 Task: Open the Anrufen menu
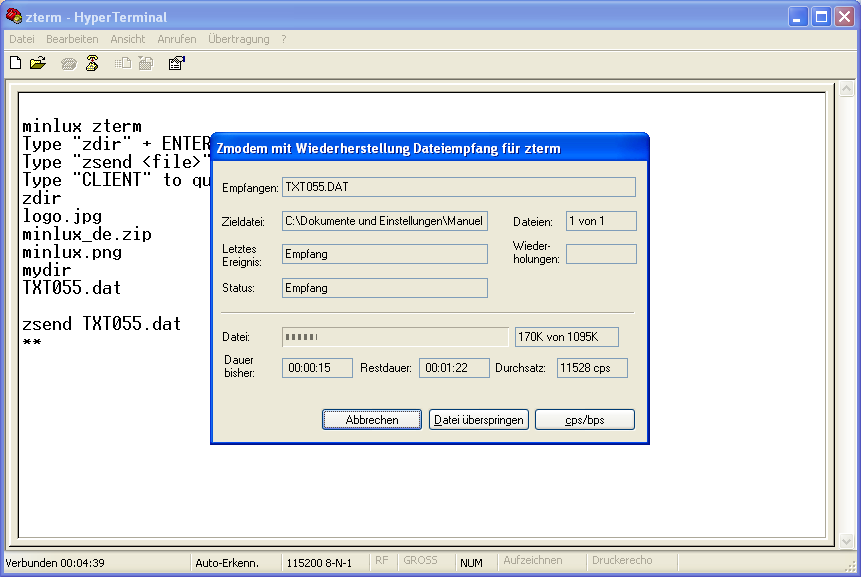[x=176, y=39]
